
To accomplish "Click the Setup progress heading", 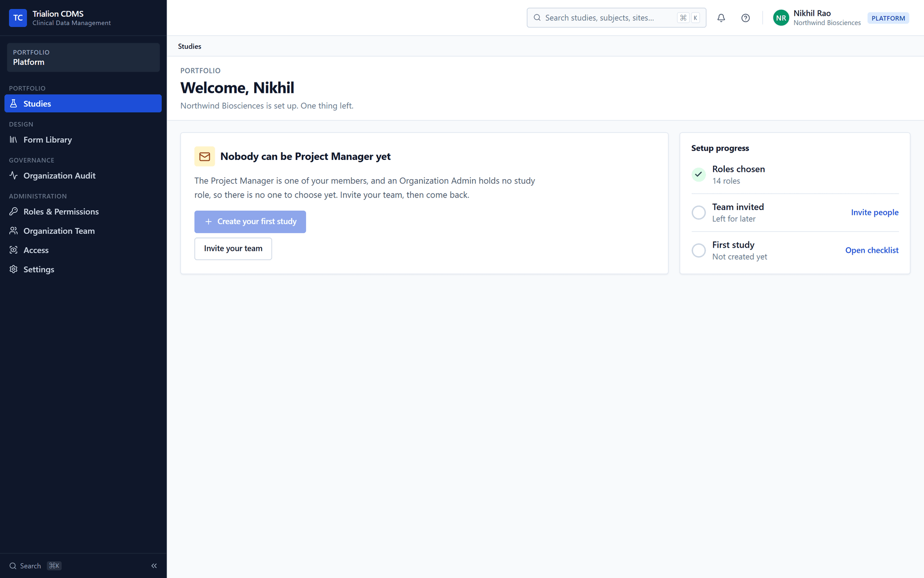I will [x=720, y=148].
